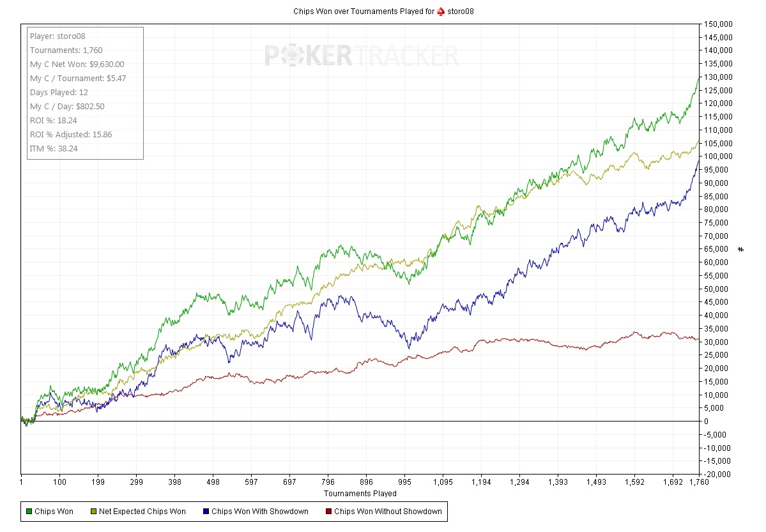This screenshot has width=766, height=532.
Task: Click the red spade icon in the chart title
Action: click(x=441, y=11)
